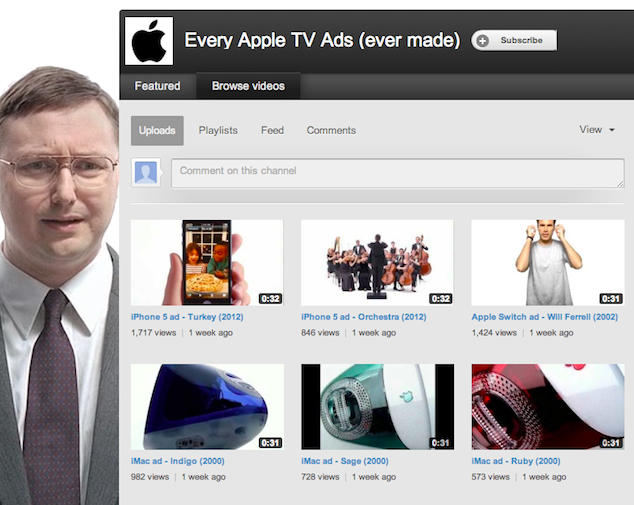Click the 982 views text
The width and height of the screenshot is (634, 505).
click(x=150, y=477)
